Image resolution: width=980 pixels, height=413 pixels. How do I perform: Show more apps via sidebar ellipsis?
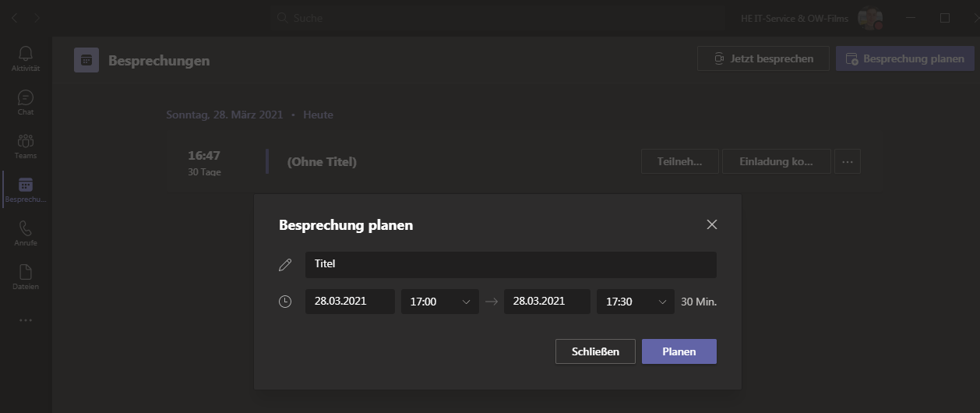pyautogui.click(x=26, y=319)
